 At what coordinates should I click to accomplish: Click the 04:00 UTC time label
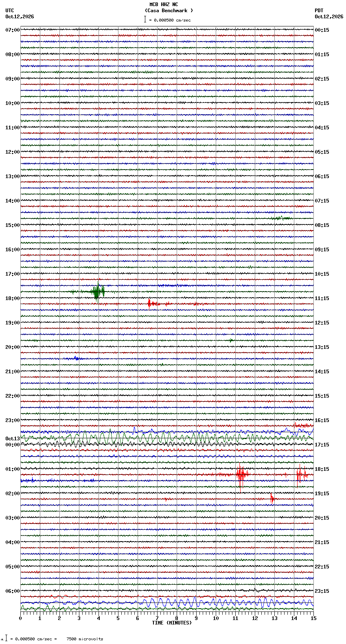click(13, 542)
